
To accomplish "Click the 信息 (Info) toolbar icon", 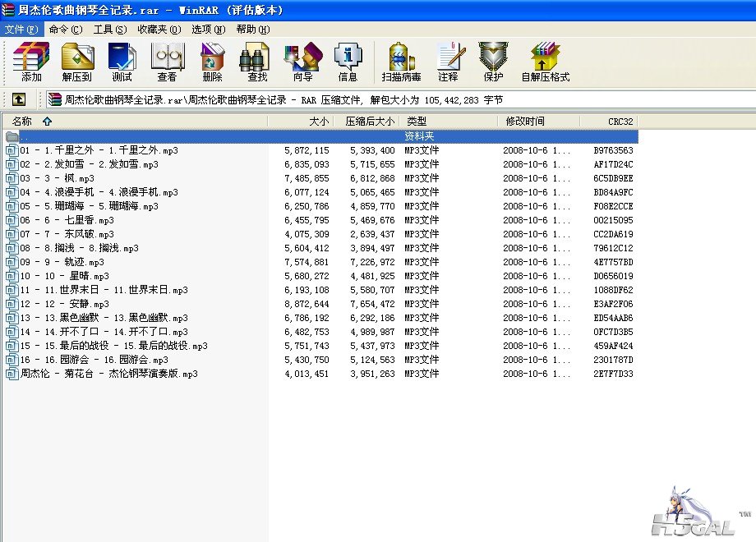I will (348, 62).
